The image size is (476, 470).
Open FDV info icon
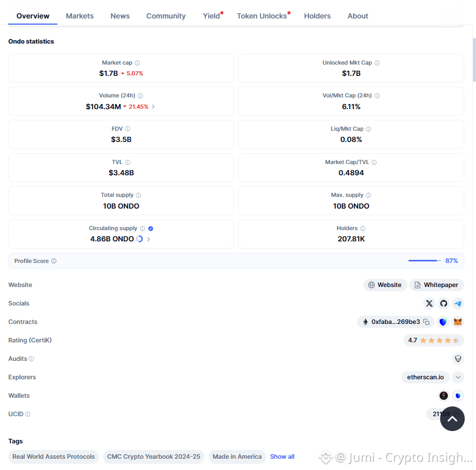128,129
